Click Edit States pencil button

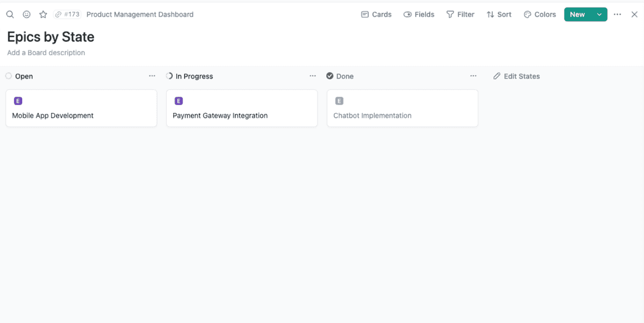(x=516, y=76)
